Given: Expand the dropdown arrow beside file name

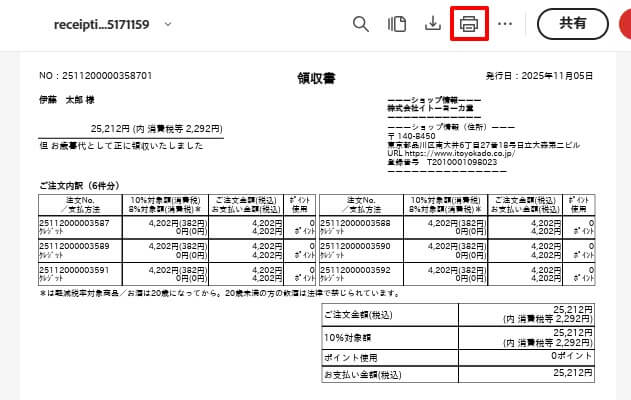Looking at the screenshot, I should [166, 23].
